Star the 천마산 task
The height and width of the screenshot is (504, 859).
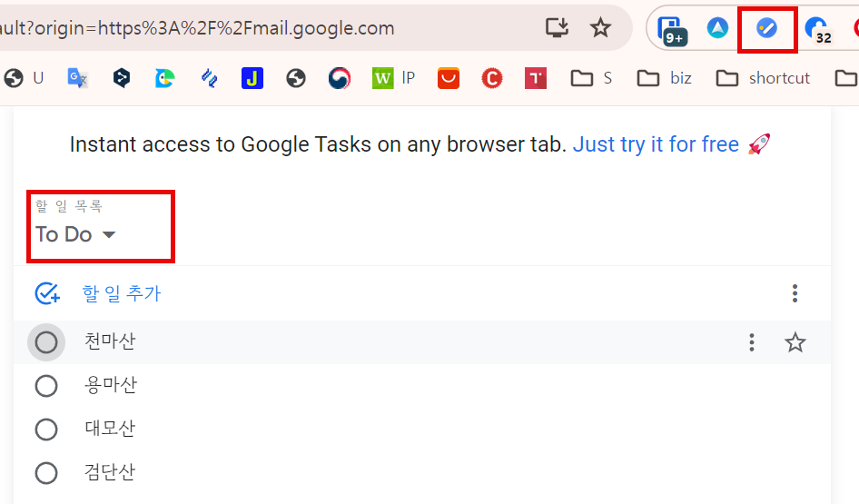click(795, 342)
